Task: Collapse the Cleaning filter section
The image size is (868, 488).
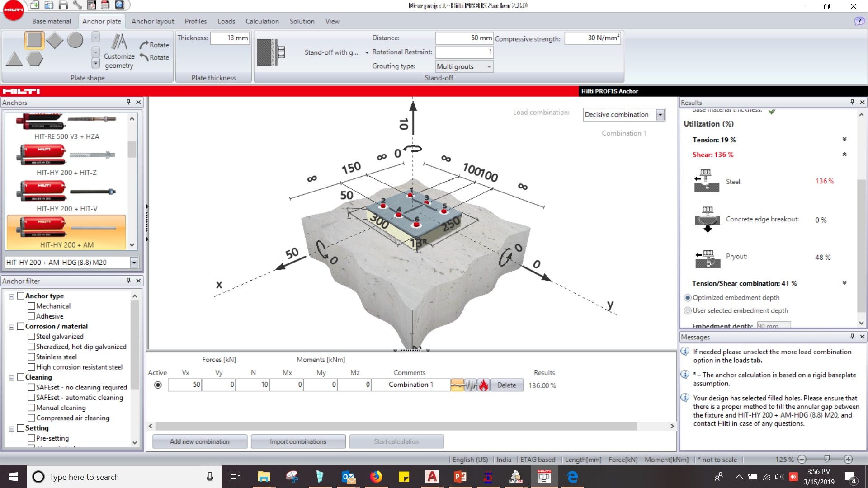Action: (x=11, y=377)
